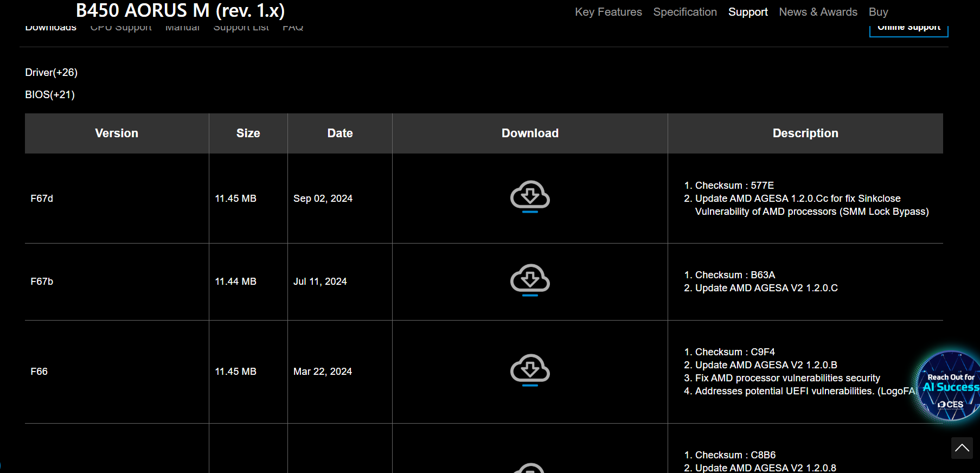
Task: Expand the Driver(+26) section
Action: [x=52, y=73]
